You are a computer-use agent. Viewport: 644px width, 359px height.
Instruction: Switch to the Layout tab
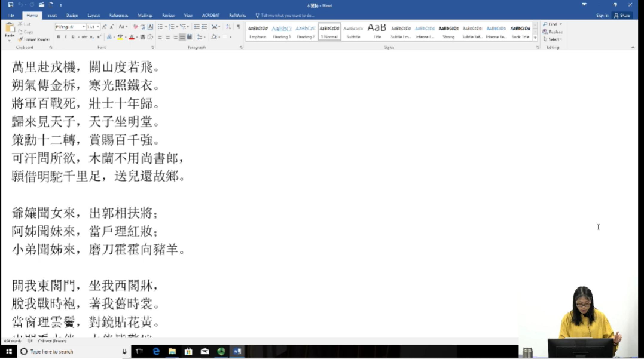94,15
